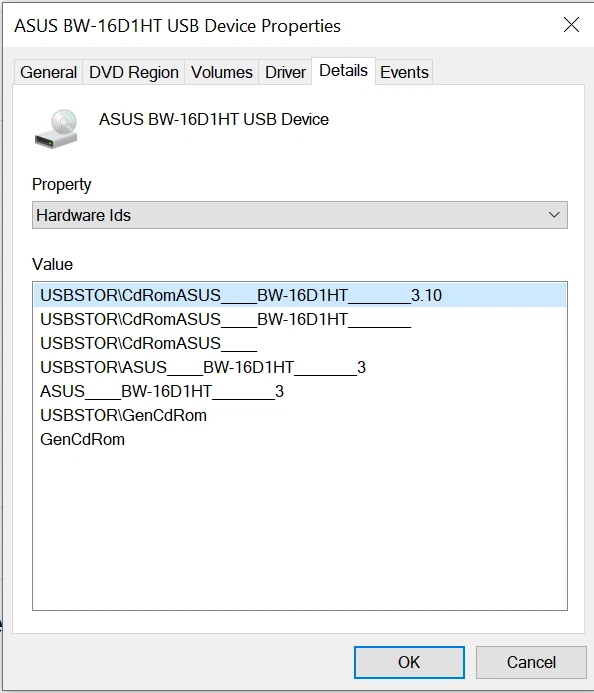Switch to the Events tab
Image resolution: width=594 pixels, height=693 pixels.
(404, 72)
